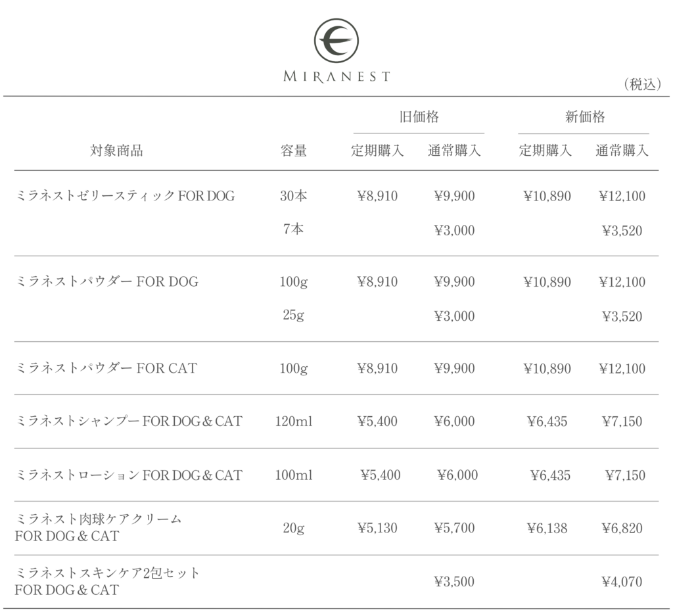
Task: Click the ¥6,138 new subscription price
Action: point(547,528)
